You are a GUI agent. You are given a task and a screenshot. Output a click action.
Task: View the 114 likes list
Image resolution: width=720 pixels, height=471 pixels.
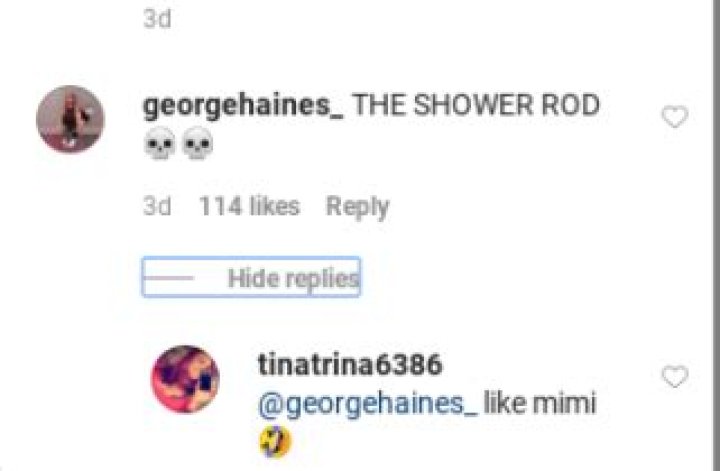coord(249,206)
